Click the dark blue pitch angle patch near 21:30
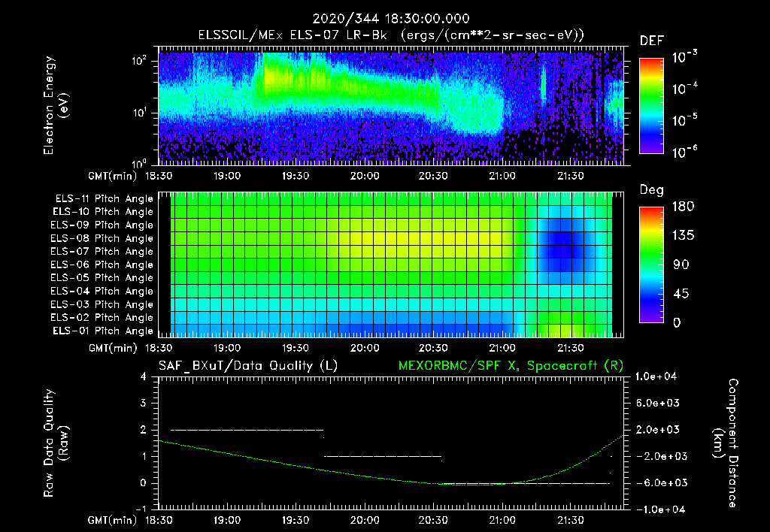This screenshot has width=770, height=532. click(x=565, y=244)
